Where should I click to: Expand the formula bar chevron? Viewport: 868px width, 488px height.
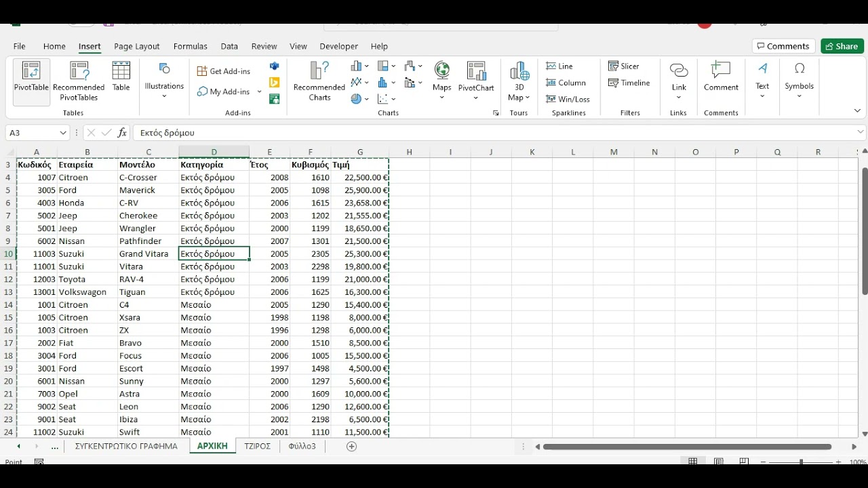tap(861, 132)
